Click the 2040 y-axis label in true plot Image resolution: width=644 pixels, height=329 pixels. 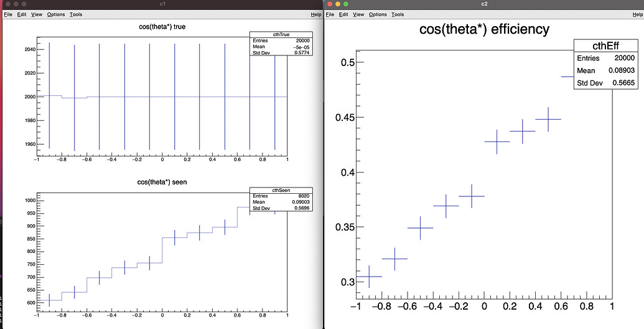(x=30, y=49)
